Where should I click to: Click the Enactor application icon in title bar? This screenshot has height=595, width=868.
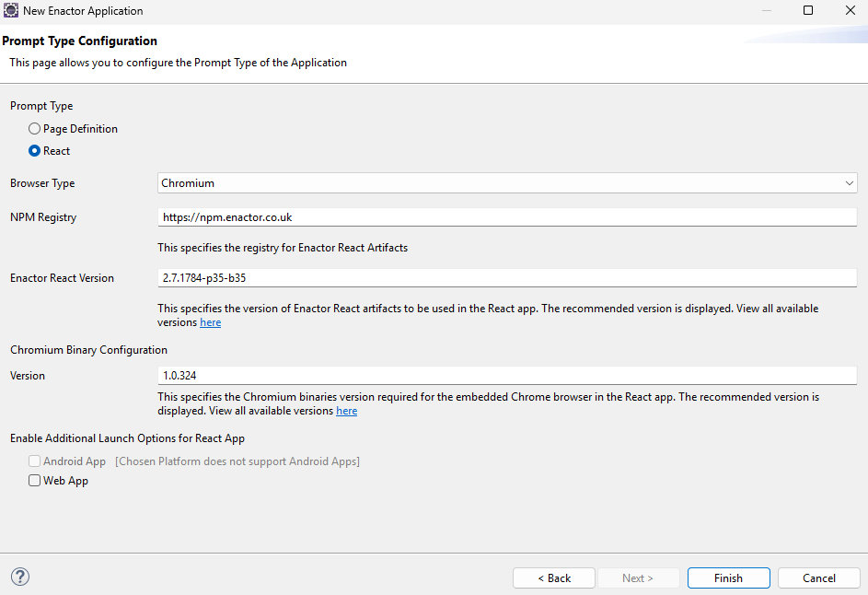(x=11, y=11)
